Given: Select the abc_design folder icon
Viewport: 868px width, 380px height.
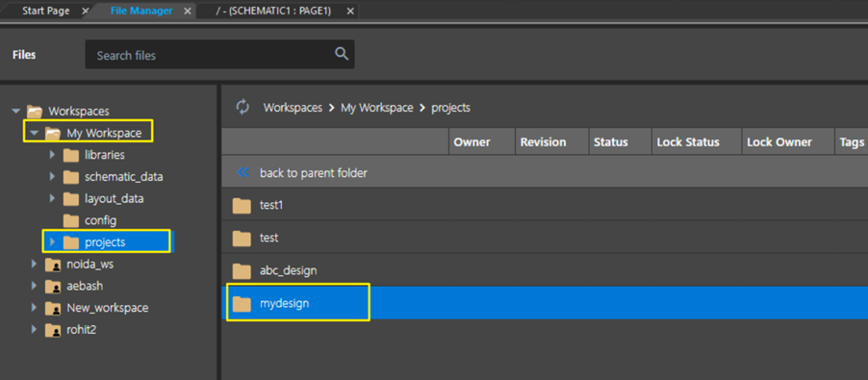Looking at the screenshot, I should tap(242, 271).
